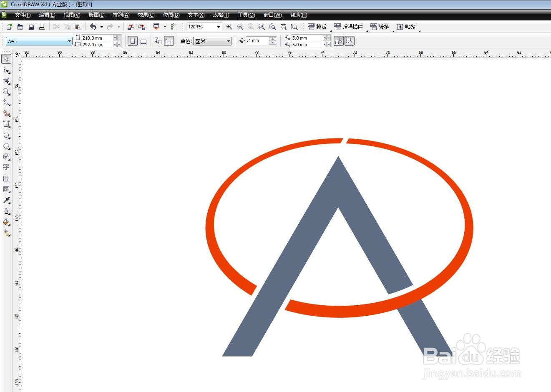Image resolution: width=551 pixels, height=392 pixels.
Task: Open the 文本(X) menu
Action: click(x=196, y=15)
